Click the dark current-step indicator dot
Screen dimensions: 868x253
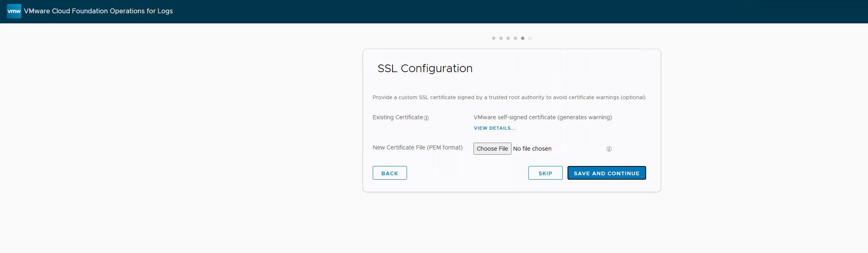(x=523, y=38)
